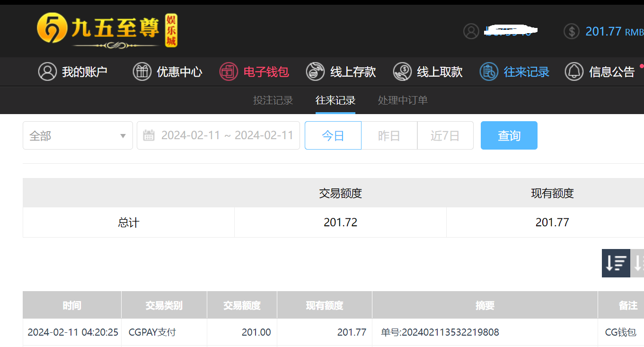Switch to 投注记录 tab
Image resolution: width=644 pixels, height=347 pixels.
coord(273,100)
